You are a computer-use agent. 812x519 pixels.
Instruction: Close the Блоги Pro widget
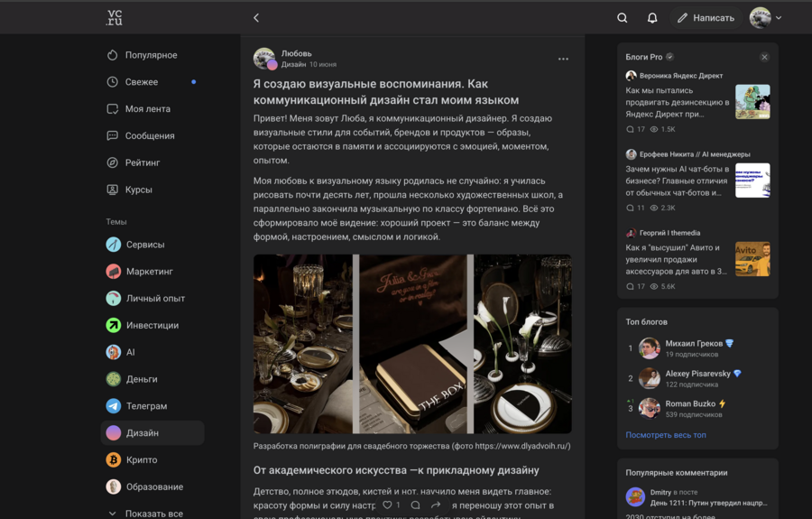[764, 57]
